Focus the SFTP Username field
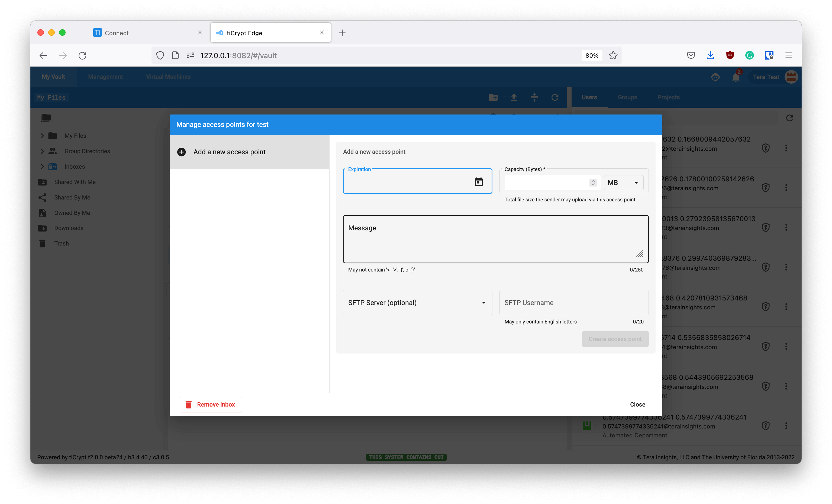 pos(573,303)
